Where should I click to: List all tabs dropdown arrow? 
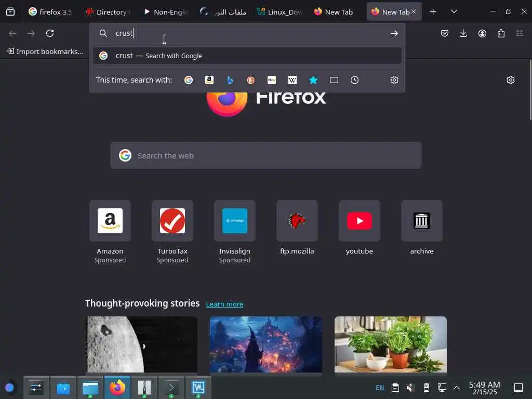coord(454,12)
